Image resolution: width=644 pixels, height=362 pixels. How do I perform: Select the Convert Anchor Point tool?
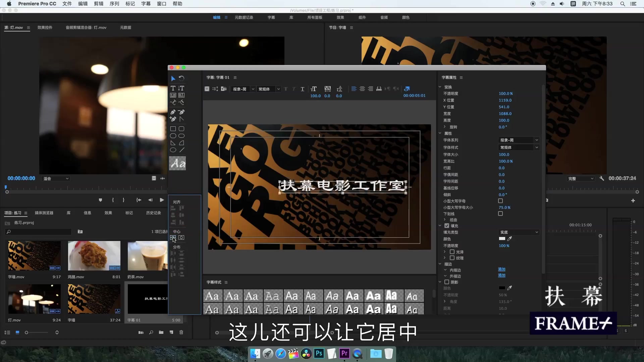tap(181, 119)
